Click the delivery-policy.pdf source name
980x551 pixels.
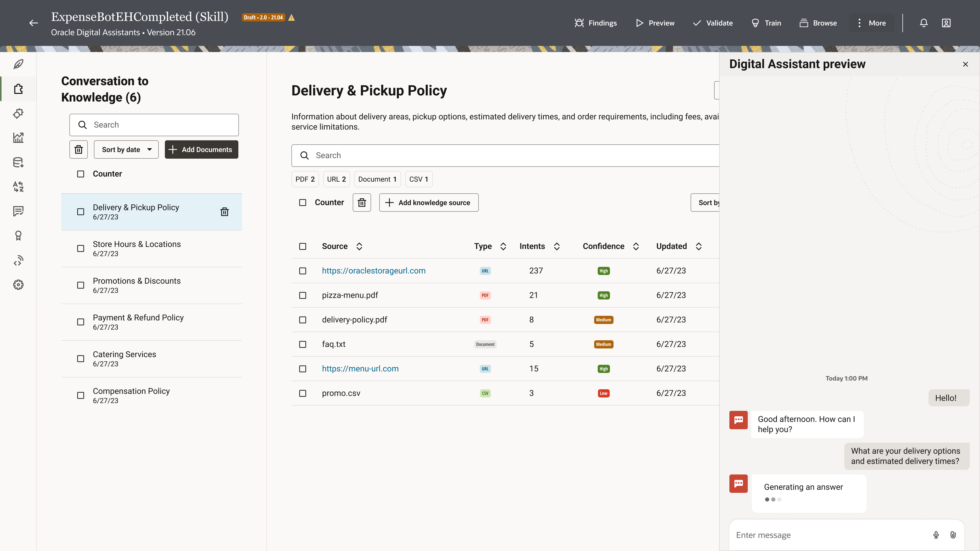pos(354,320)
